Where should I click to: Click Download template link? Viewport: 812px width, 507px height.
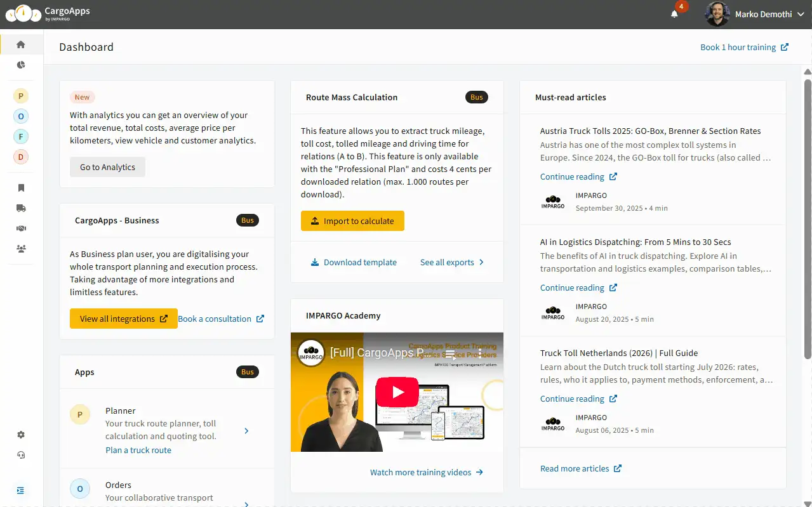pos(354,262)
